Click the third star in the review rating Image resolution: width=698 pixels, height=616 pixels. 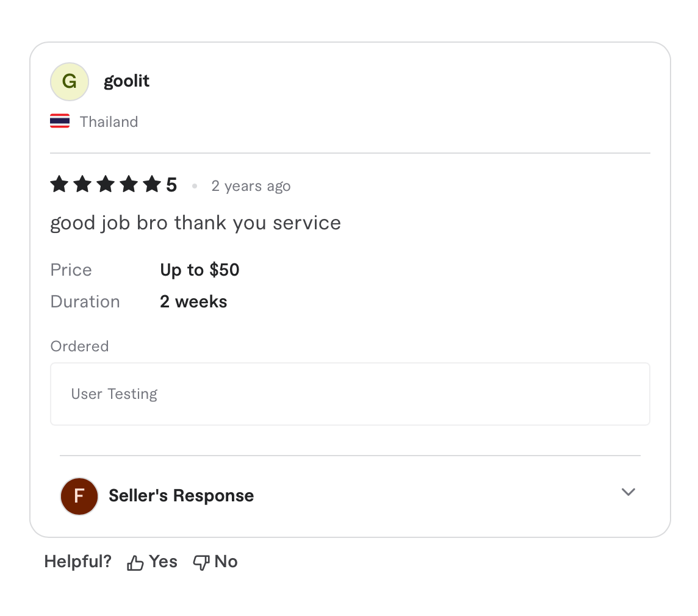(105, 184)
